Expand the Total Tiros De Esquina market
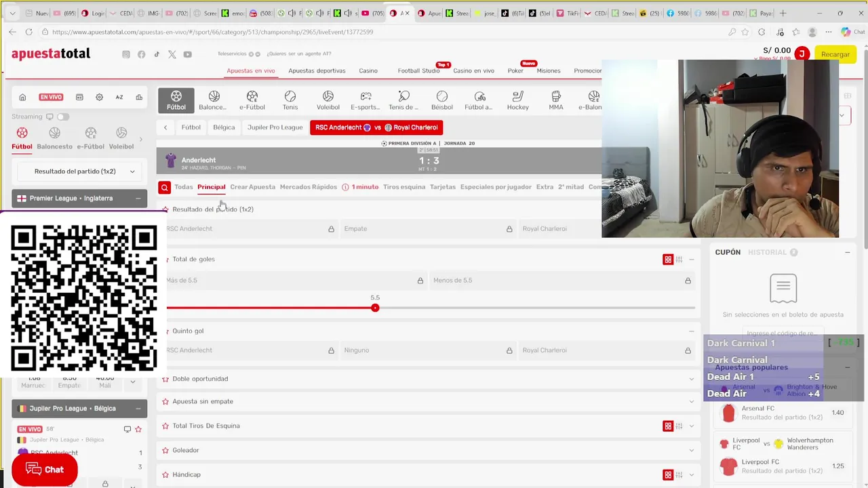This screenshot has height=488, width=868. (692, 426)
